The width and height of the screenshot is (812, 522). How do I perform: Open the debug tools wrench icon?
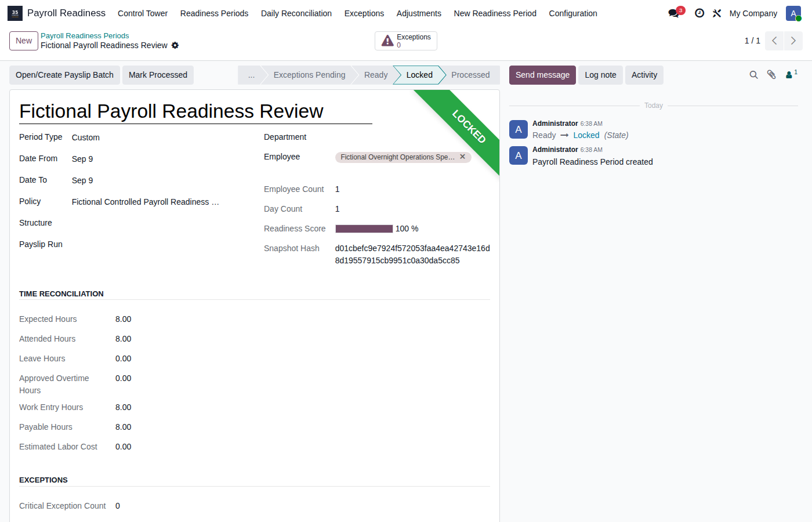(x=717, y=13)
